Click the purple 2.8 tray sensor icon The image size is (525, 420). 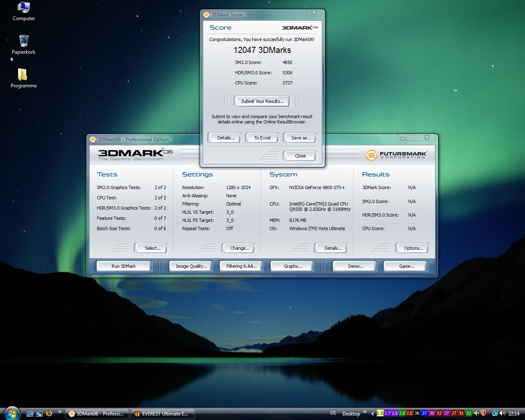pos(395,413)
